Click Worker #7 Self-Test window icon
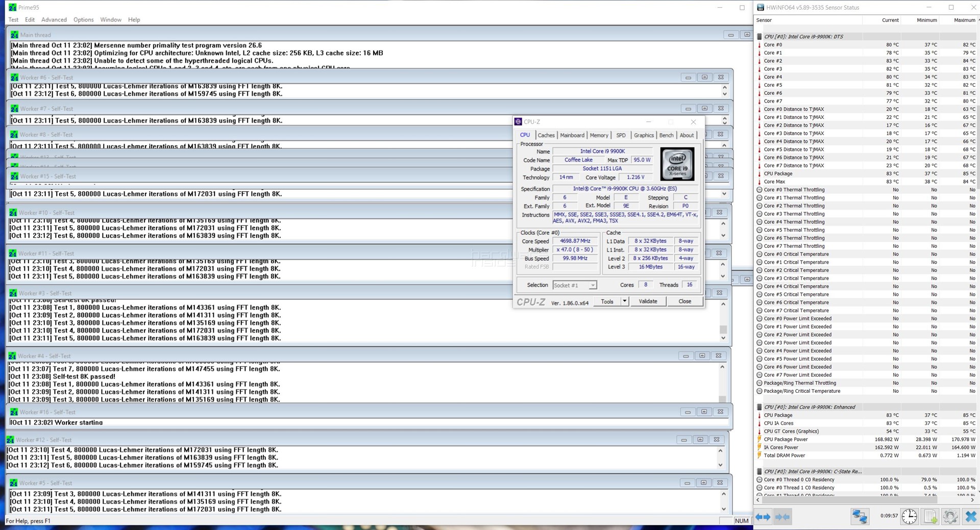The image size is (980, 530). [14, 108]
